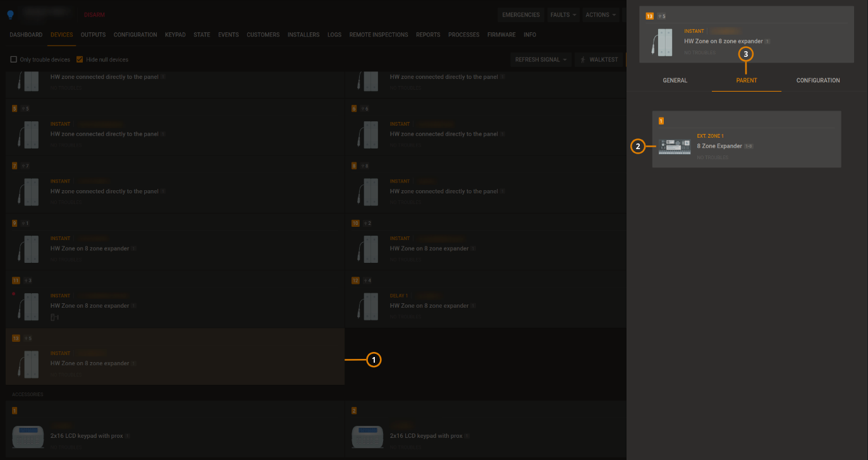Screen dimensions: 868x460
Task: Open the CONFIGURATION tab in detail panel
Action: click(x=817, y=80)
